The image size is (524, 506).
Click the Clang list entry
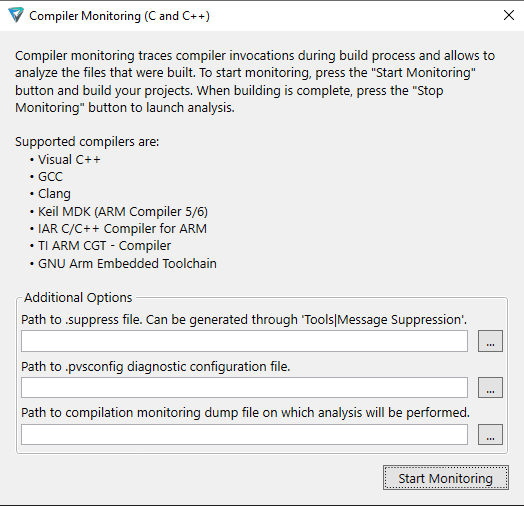[x=54, y=194]
